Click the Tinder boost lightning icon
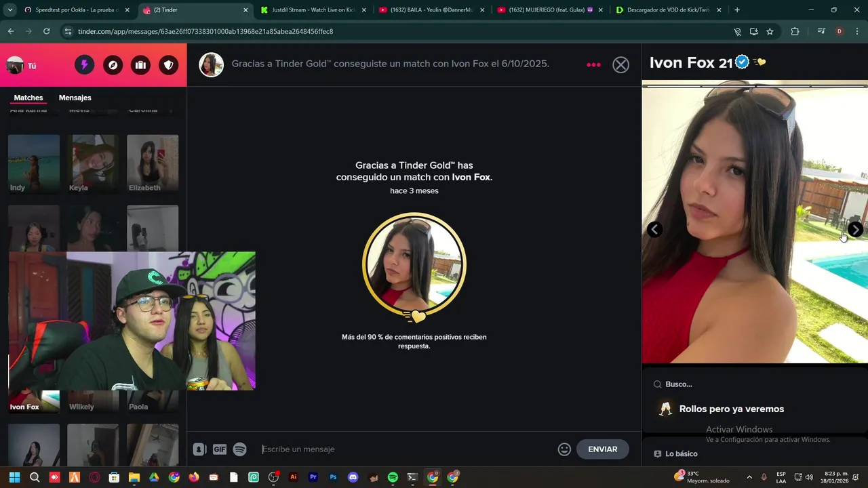868x488 pixels. pos(84,65)
